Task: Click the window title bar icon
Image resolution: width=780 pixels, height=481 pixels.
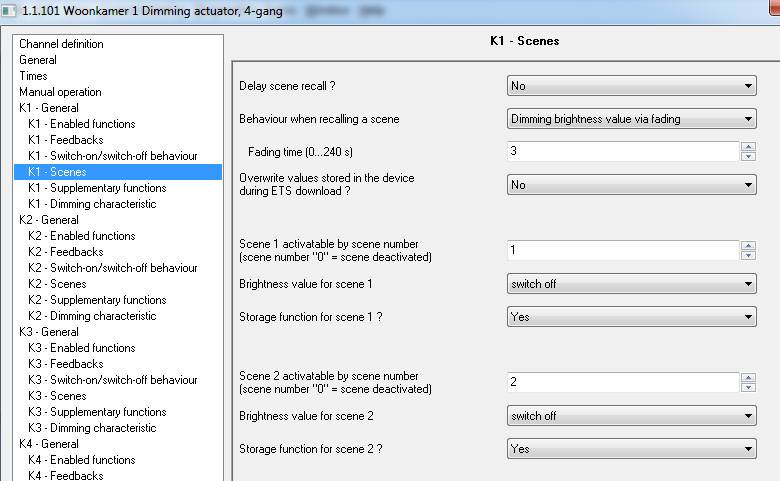Action: (9, 9)
